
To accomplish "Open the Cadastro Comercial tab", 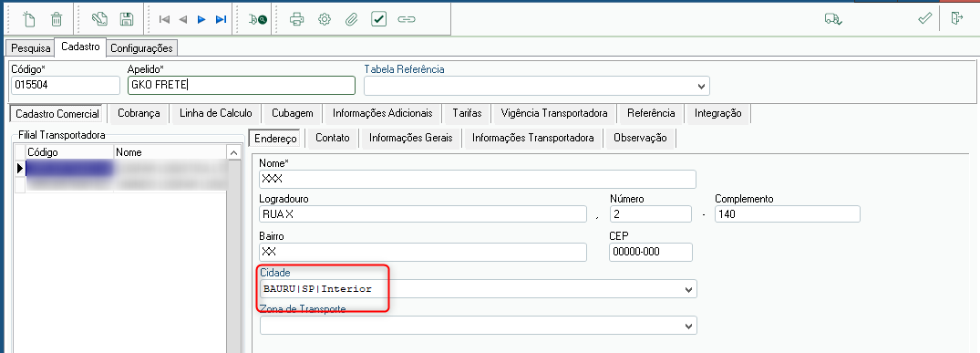I will (x=57, y=113).
